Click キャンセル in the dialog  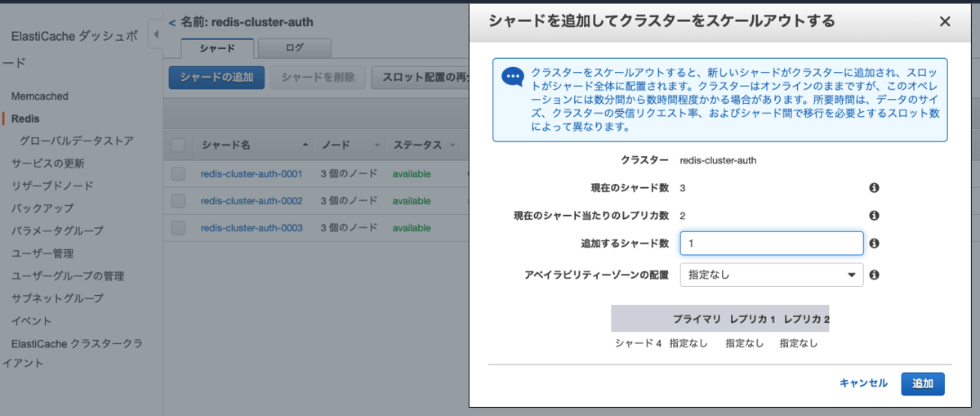tap(863, 383)
